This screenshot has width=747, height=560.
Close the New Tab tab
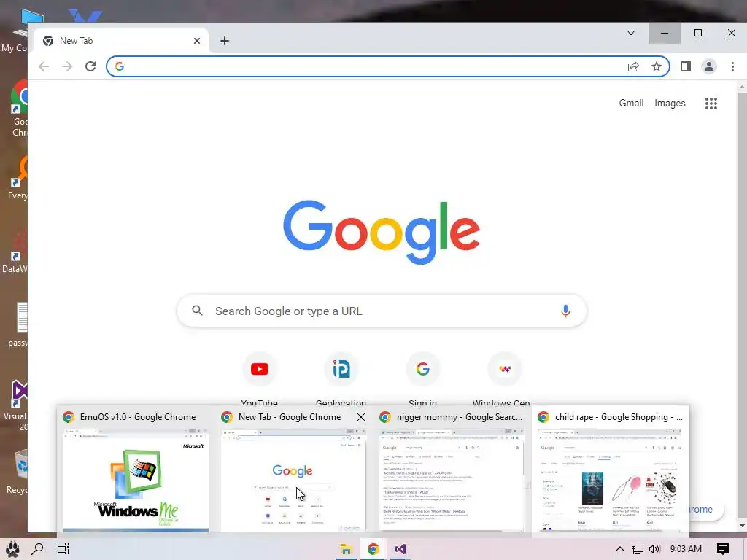click(197, 41)
